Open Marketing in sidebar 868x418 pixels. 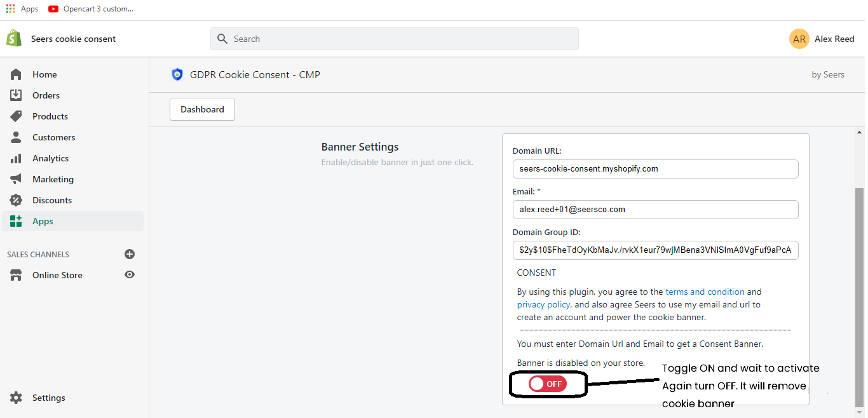click(53, 179)
